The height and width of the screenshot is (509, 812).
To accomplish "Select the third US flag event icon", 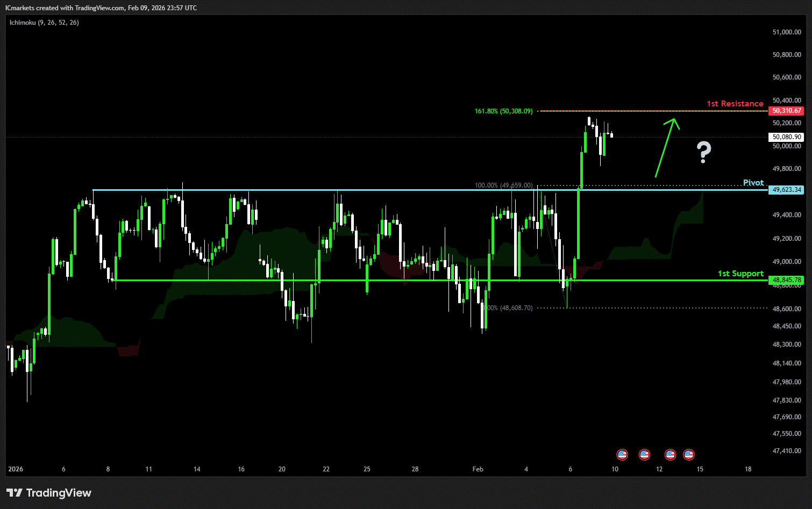I will point(670,455).
